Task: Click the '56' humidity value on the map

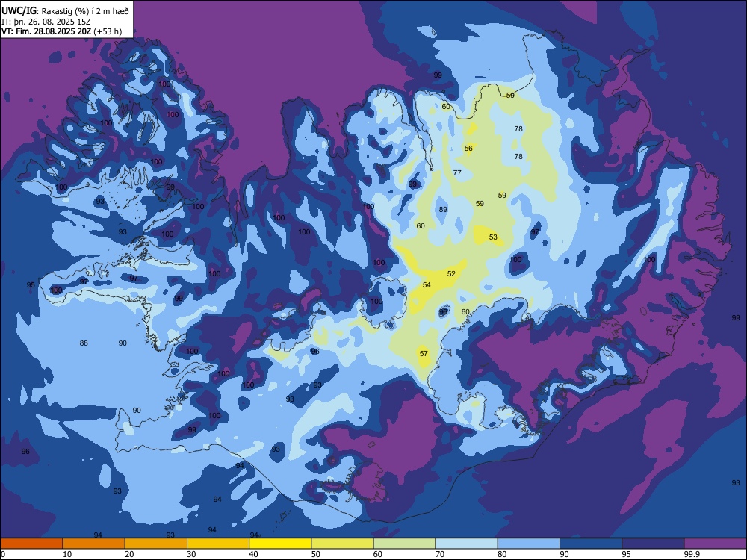Action: click(468, 148)
